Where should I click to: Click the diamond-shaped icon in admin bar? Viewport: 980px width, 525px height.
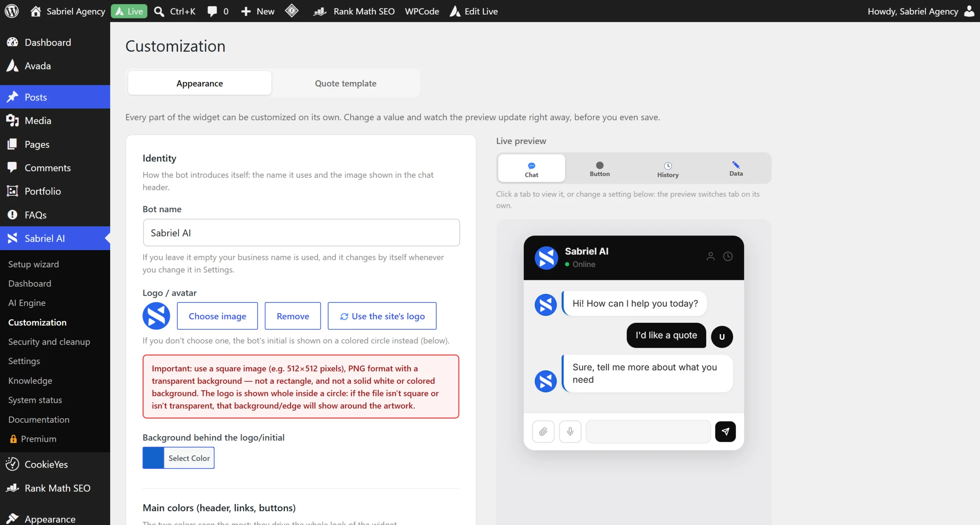pos(292,11)
